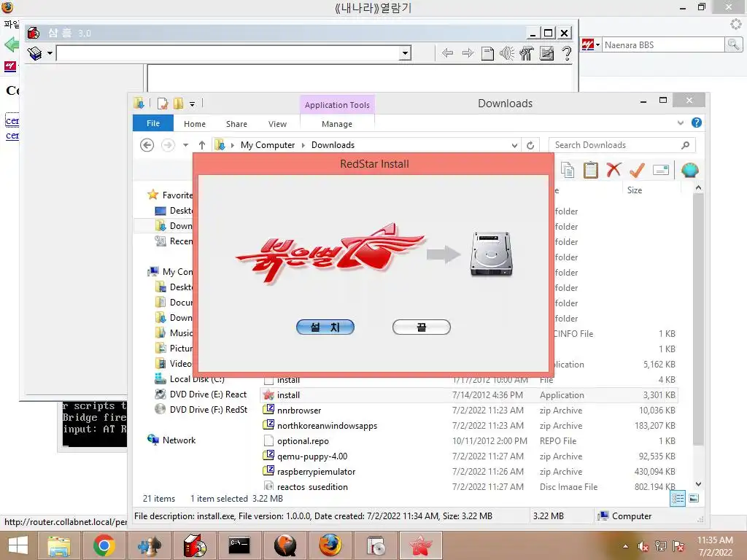The height and width of the screenshot is (560, 747).
Task: Expand the ribbon with the chevron
Action: [681, 122]
